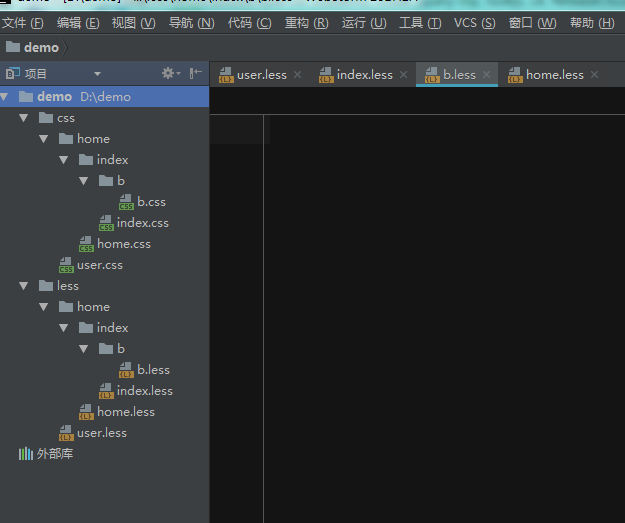Image resolution: width=625 pixels, height=523 pixels.
Task: Collapse the demo root folder
Action: click(x=4, y=96)
